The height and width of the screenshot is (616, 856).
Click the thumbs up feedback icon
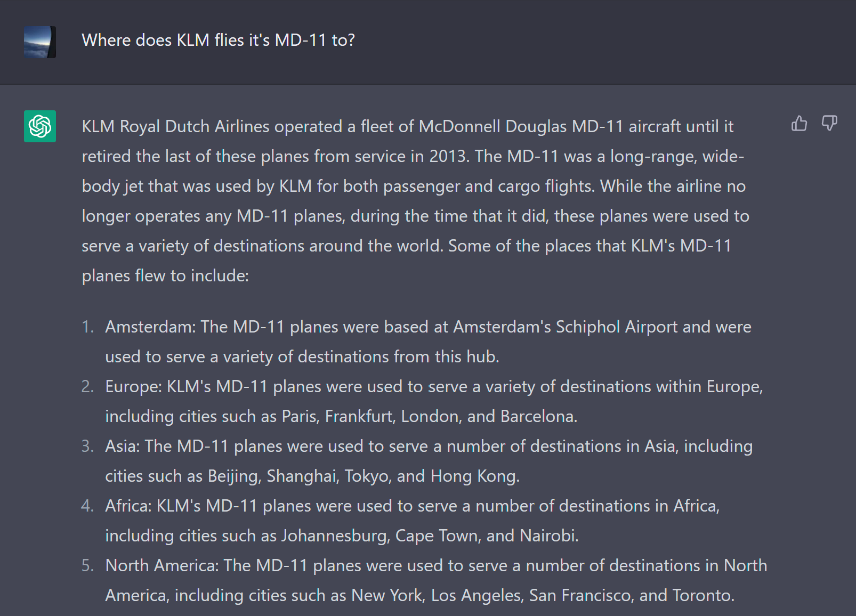[799, 124]
